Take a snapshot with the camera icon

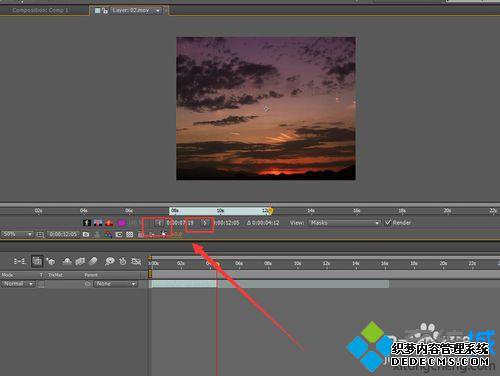(x=86, y=234)
